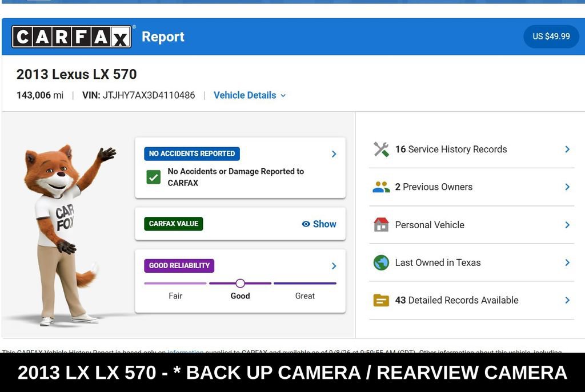The image size is (585, 392).
Task: Click the globe Last Owned icon
Action: 381,262
